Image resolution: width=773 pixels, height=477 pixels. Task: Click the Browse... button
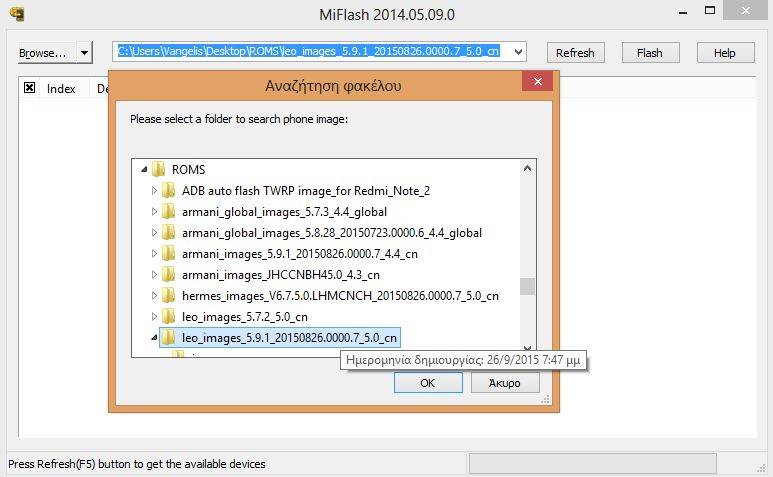tap(47, 52)
